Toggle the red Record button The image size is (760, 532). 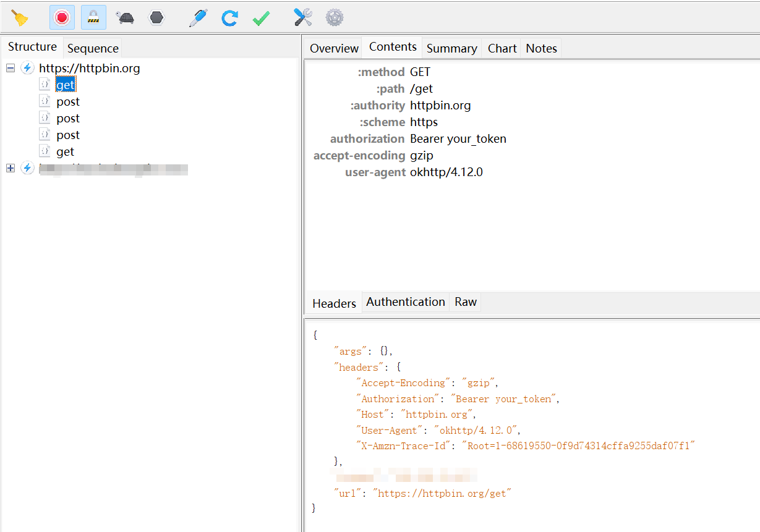click(x=62, y=17)
